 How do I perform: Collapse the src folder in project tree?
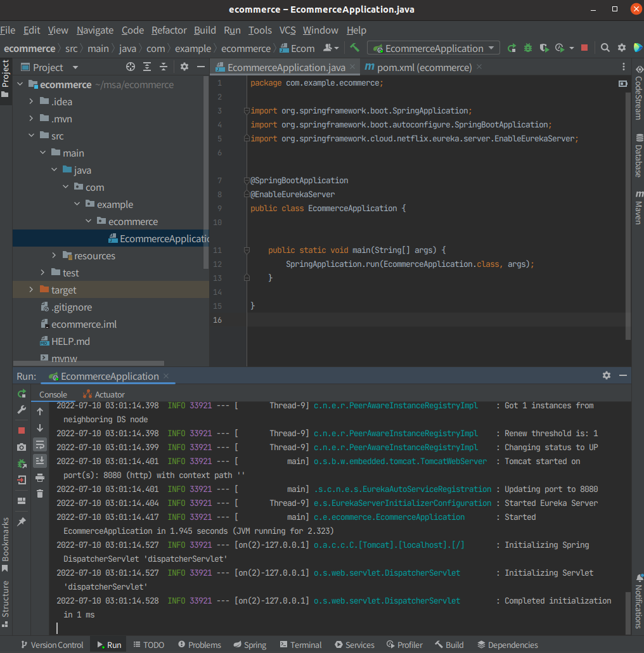(31, 136)
